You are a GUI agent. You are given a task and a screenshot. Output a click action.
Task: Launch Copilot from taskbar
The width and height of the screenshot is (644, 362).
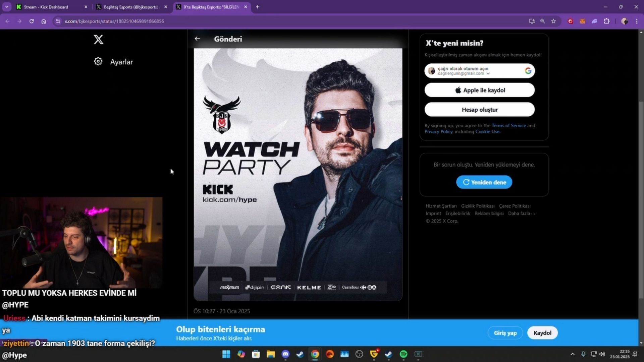pyautogui.click(x=241, y=354)
